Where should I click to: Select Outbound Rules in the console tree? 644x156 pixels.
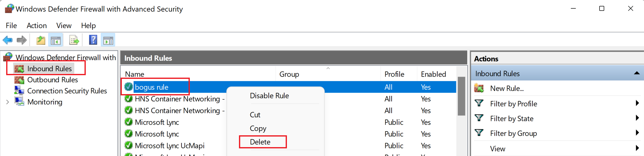point(52,80)
